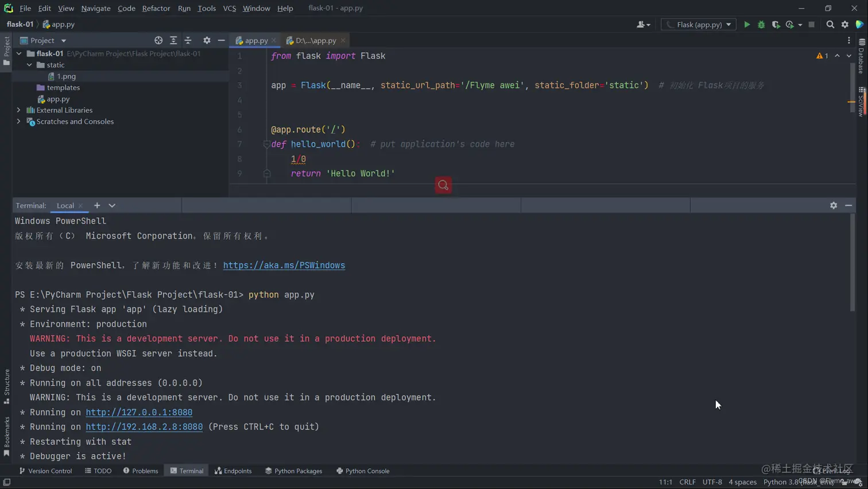The height and width of the screenshot is (489, 868).
Task: Open the Database side tool window
Action: 861,56
